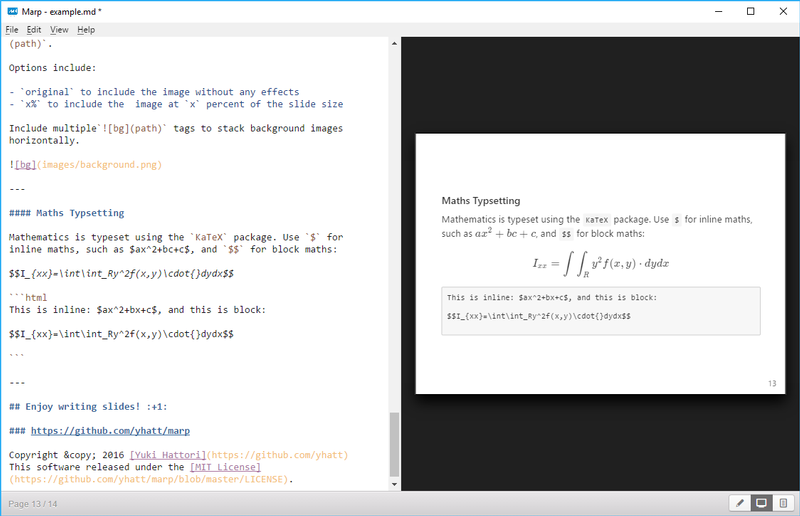Click the slide number 13 in preview
Image resolution: width=800 pixels, height=516 pixels.
(x=772, y=383)
